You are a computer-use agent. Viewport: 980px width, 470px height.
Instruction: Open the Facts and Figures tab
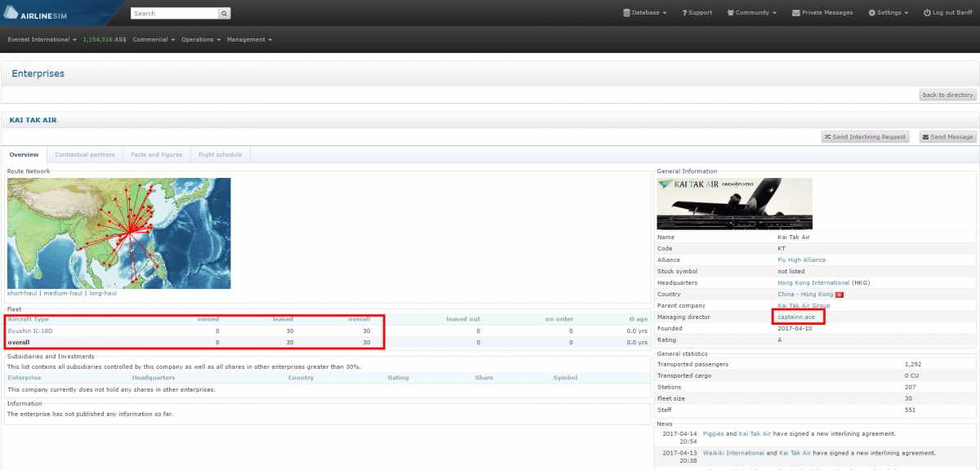tap(156, 154)
